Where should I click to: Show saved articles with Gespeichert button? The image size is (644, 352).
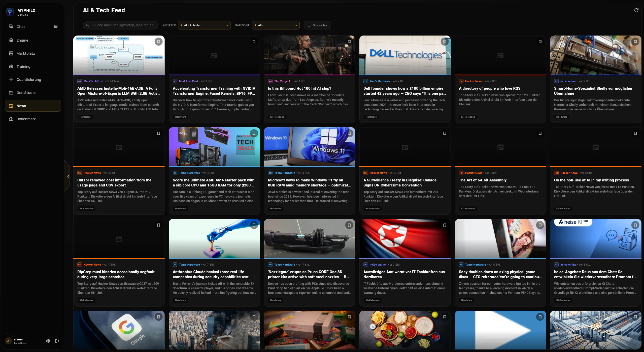318,25
